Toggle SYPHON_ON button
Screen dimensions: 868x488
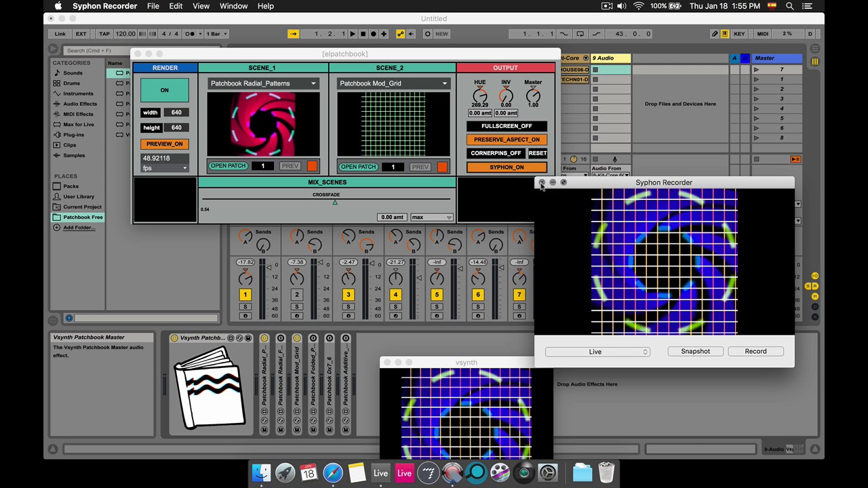507,167
